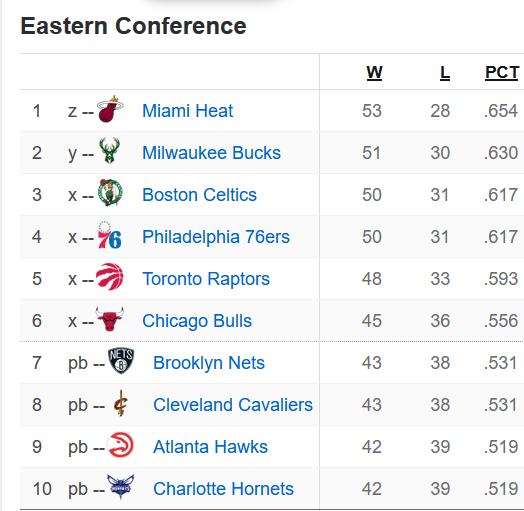Click the Brooklyn Nets shield logo
The image size is (524, 511).
[121, 361]
